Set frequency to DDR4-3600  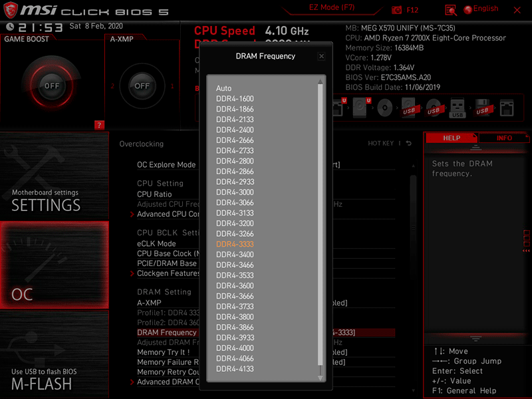coord(235,286)
